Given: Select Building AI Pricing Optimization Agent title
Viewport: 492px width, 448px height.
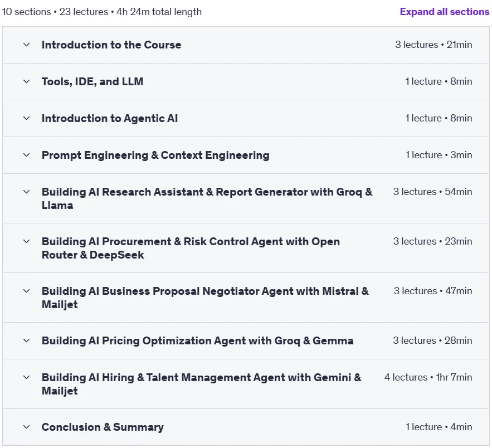Looking at the screenshot, I should pyautogui.click(x=198, y=340).
